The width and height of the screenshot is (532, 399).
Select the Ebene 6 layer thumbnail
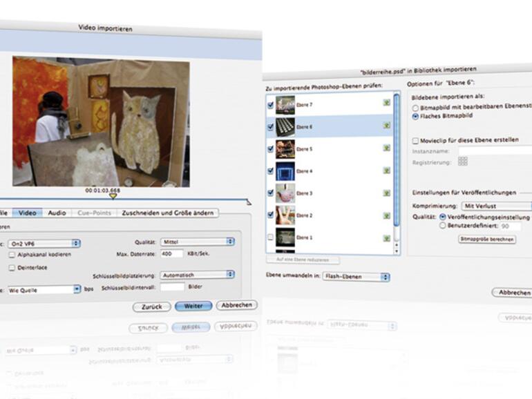tap(285, 127)
